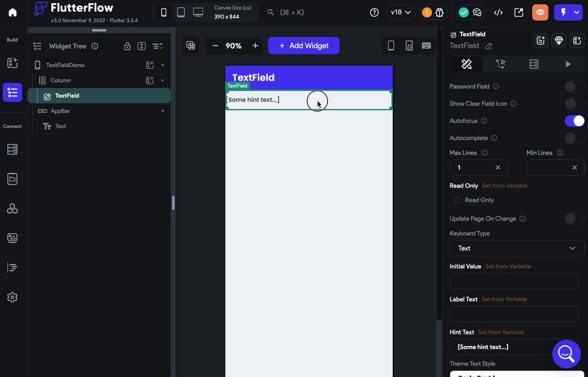Expand all widget tree nodes icon

[x=141, y=46]
